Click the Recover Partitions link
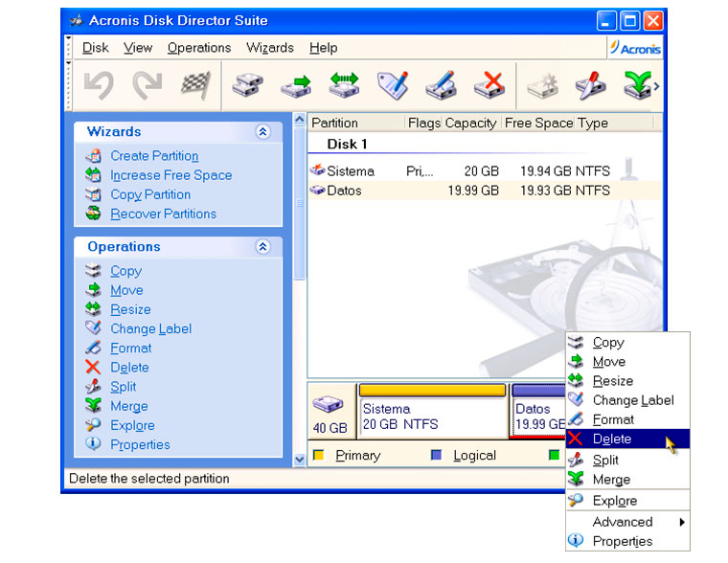The height and width of the screenshot is (563, 728). pyautogui.click(x=164, y=214)
